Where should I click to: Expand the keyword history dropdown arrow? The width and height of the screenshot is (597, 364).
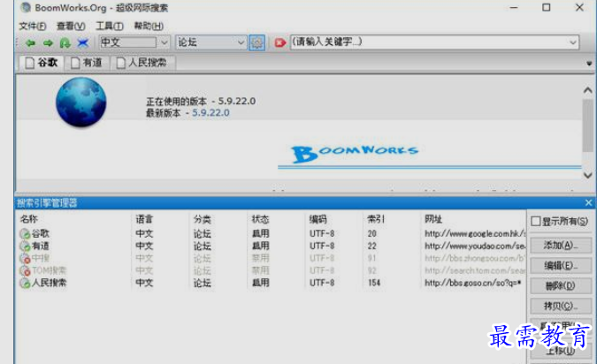(x=572, y=42)
